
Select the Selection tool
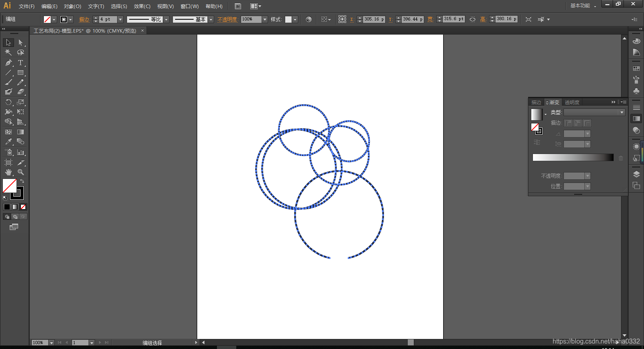click(8, 43)
